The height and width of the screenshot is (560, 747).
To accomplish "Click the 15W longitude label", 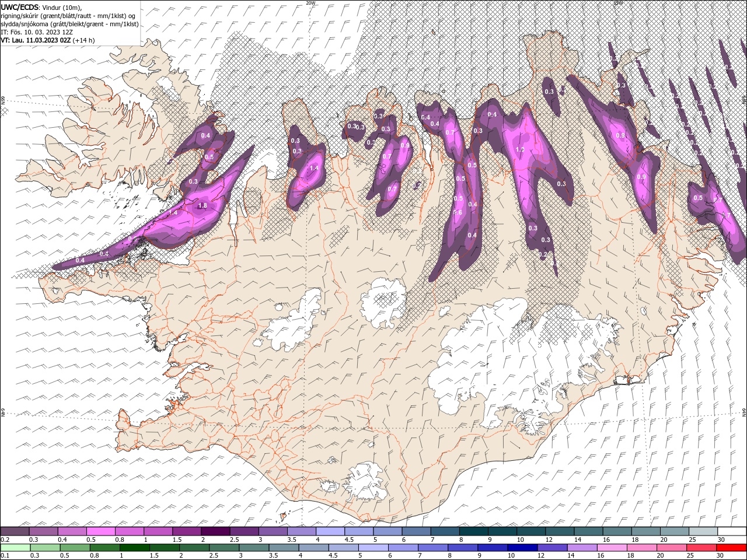I will (x=618, y=3).
